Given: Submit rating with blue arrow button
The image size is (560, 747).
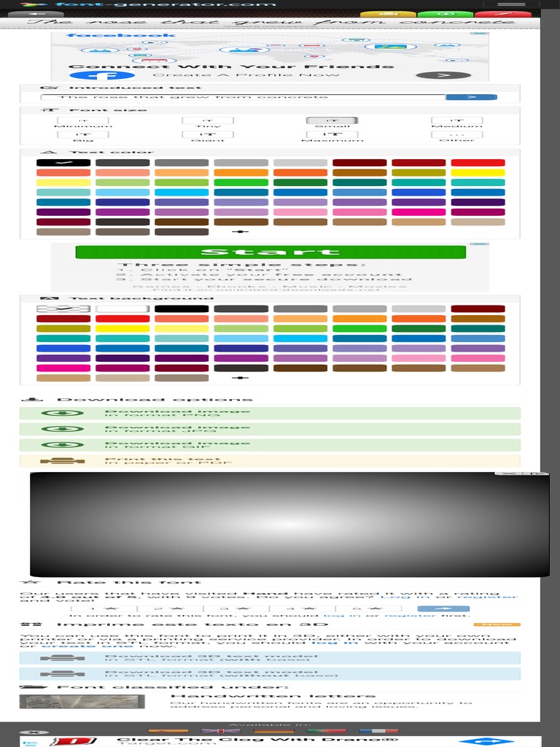Looking at the screenshot, I should tap(443, 608).
